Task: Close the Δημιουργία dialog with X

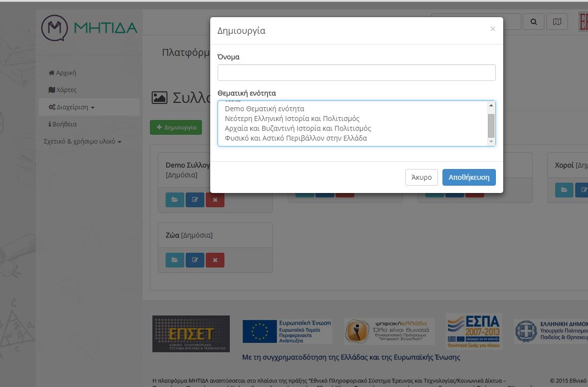Action: click(492, 29)
